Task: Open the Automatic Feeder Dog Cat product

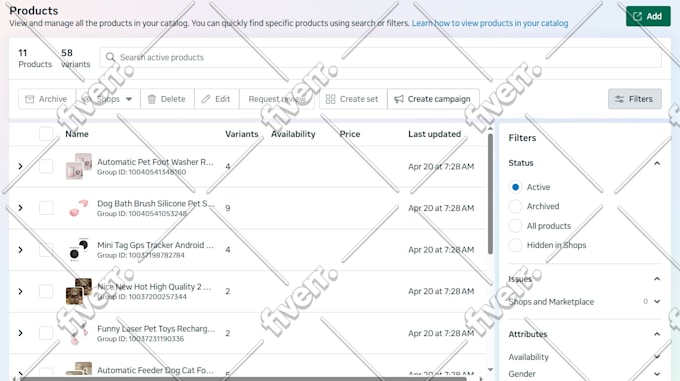Action: tap(155, 370)
